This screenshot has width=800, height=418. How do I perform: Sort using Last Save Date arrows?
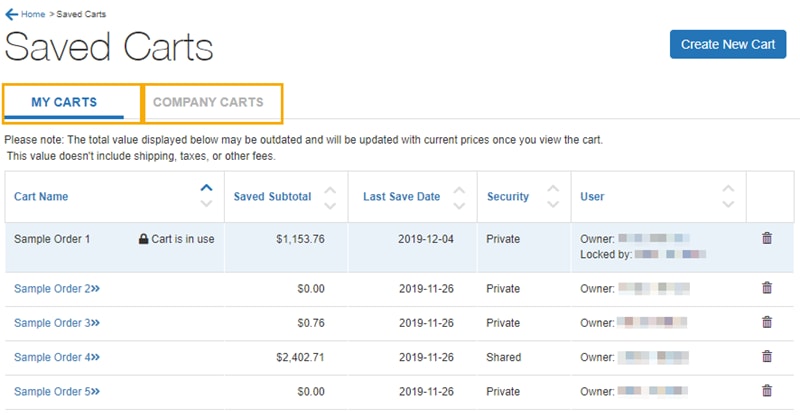click(x=459, y=196)
